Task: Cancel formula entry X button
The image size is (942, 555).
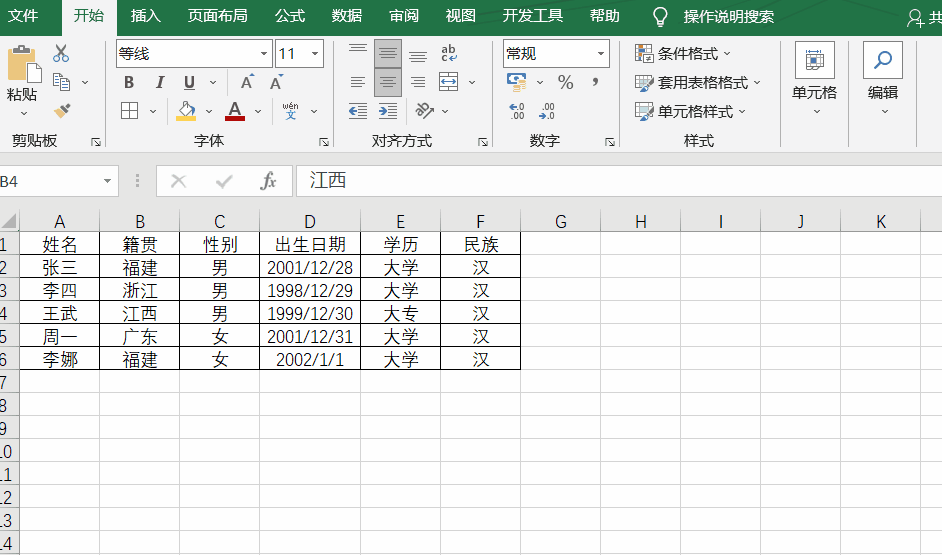Action: (x=178, y=181)
